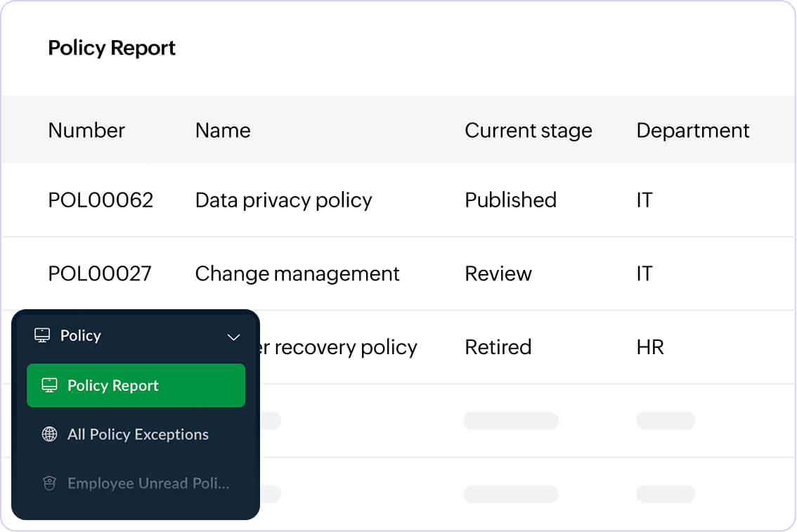
Task: Click the Review stage cell
Action: pos(498,273)
